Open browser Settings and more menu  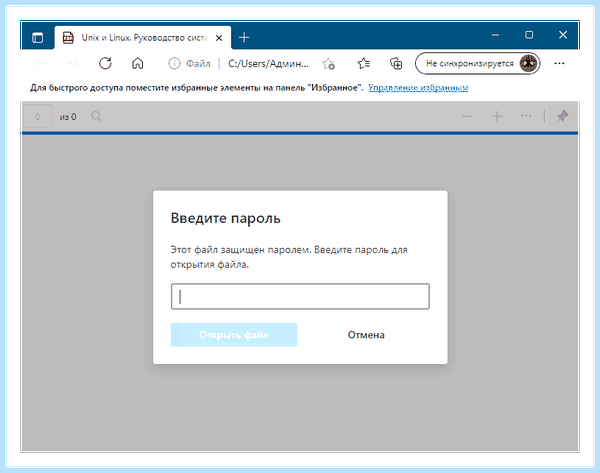[x=559, y=63]
